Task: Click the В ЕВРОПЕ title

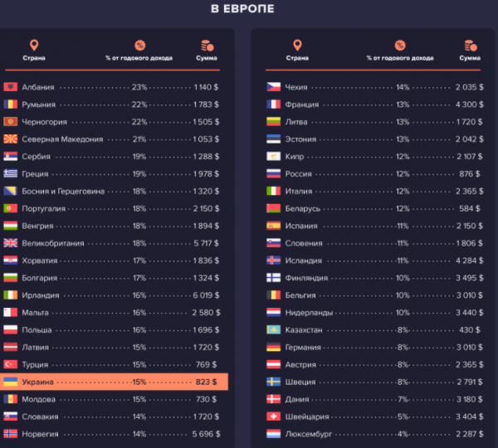Action: [x=242, y=9]
